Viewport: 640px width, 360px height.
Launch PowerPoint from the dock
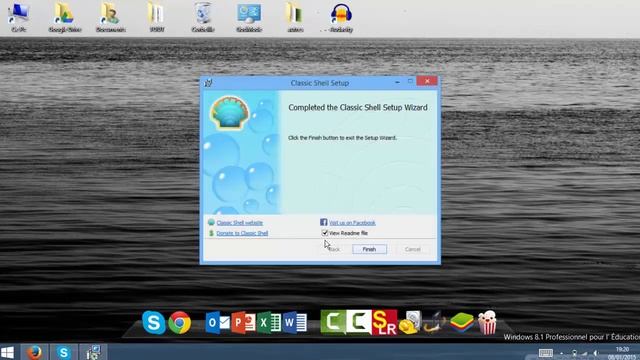243,323
